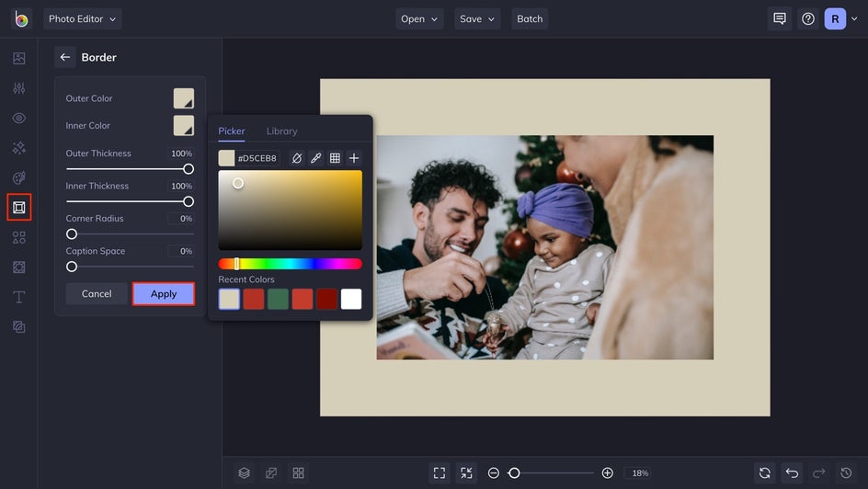Switch to the Library tab
Viewport: 868px width, 489px height.
[281, 131]
